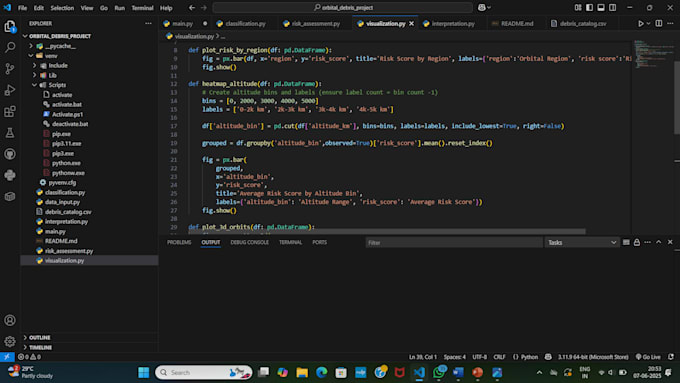Screen dimensions: 680x383
Task: Click the Run Python File play button
Action: click(x=641, y=23)
